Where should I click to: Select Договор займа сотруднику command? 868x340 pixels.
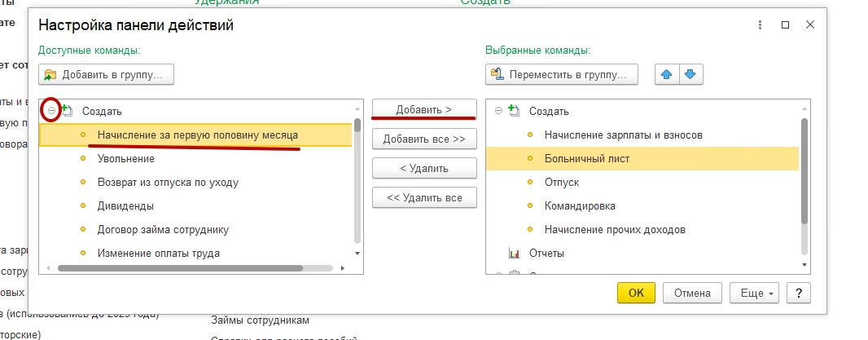(163, 229)
